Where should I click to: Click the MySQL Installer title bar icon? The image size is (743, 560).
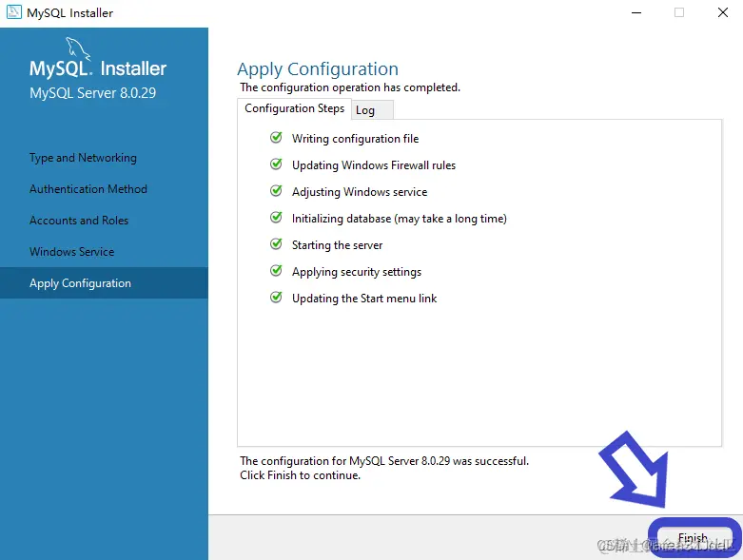[13, 11]
